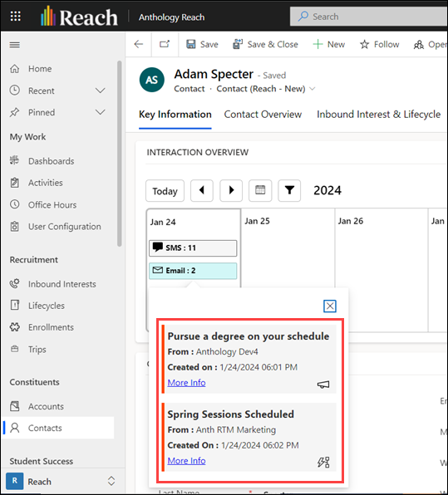
Task: Go to next timeline period
Action: [x=231, y=191]
